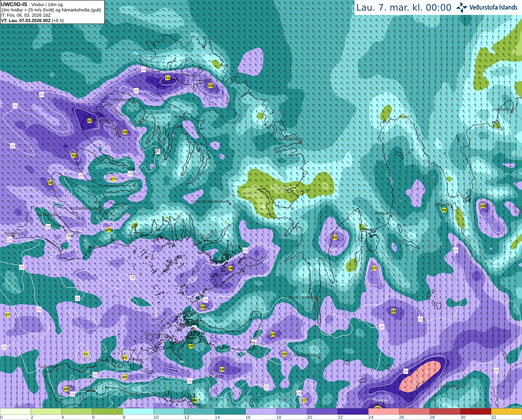Pick the 12–14 teal legend swatch
This screenshot has height=420, width=522.
199,411
